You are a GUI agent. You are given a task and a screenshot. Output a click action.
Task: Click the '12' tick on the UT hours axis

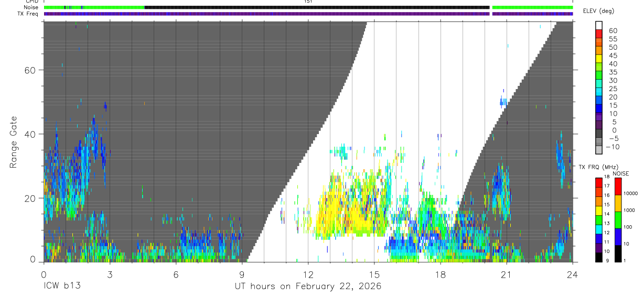point(308,274)
